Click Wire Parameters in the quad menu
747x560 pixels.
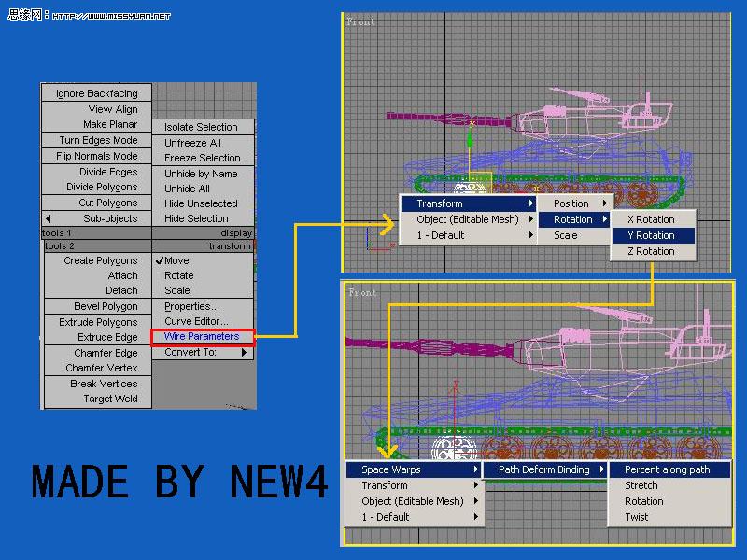[202, 337]
